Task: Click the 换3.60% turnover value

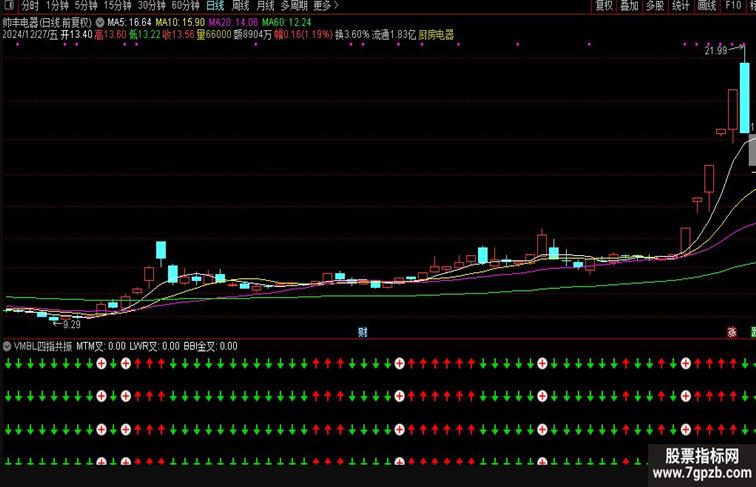Action: (x=352, y=35)
